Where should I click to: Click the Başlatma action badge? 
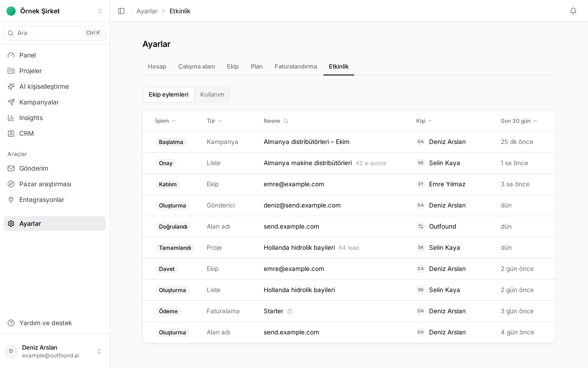click(171, 142)
